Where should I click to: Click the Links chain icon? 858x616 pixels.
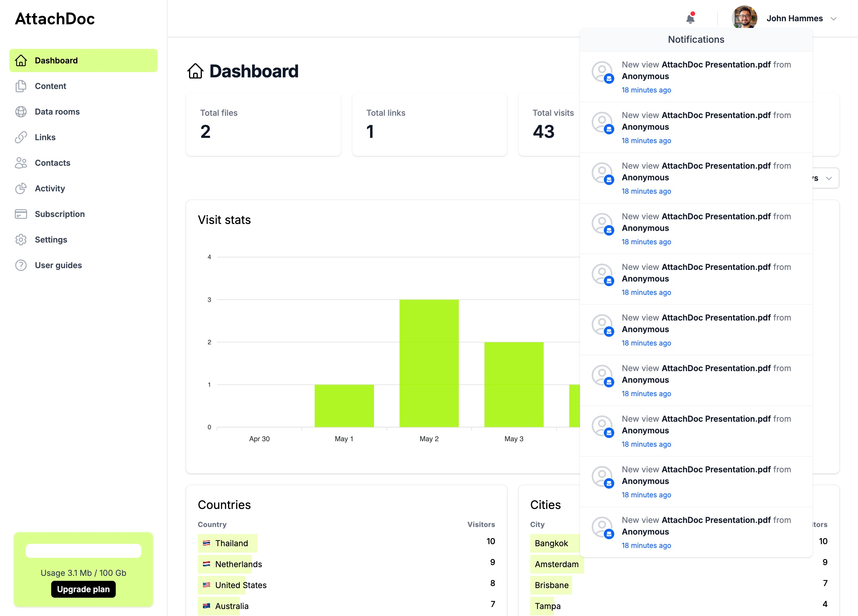coord(21,137)
